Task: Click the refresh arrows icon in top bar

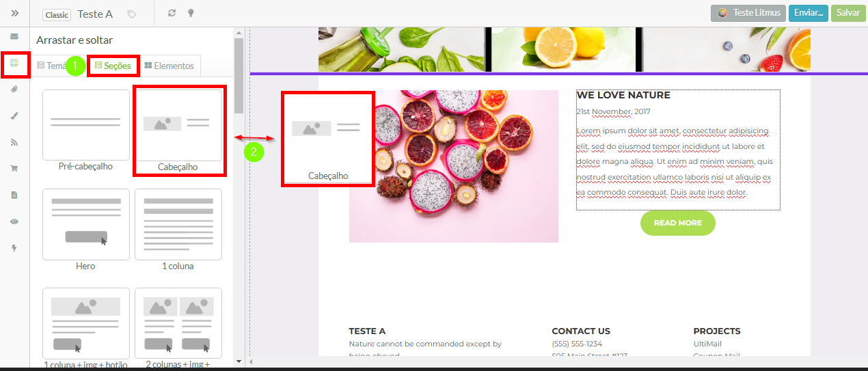Action: [172, 13]
